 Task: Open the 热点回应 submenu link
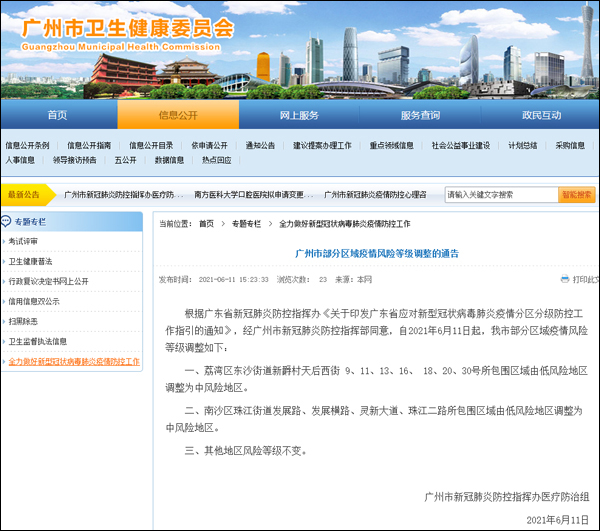[216, 159]
